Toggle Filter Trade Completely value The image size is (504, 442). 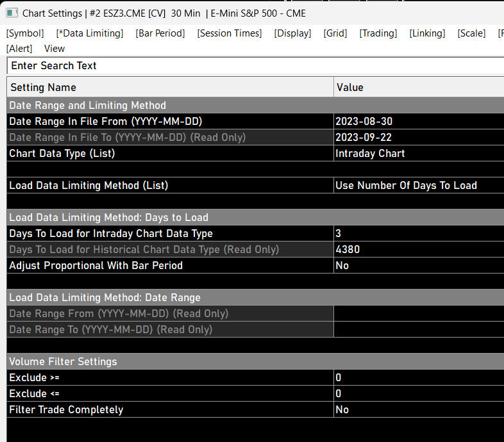click(x=418, y=410)
